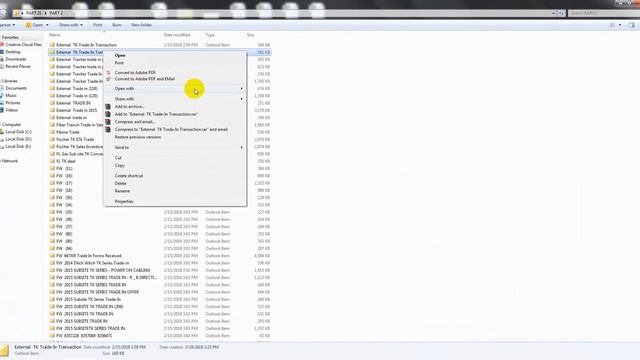Viewport: 640px width, 360px height.
Task: Select the Fibore Trade file
Action: coord(68,132)
